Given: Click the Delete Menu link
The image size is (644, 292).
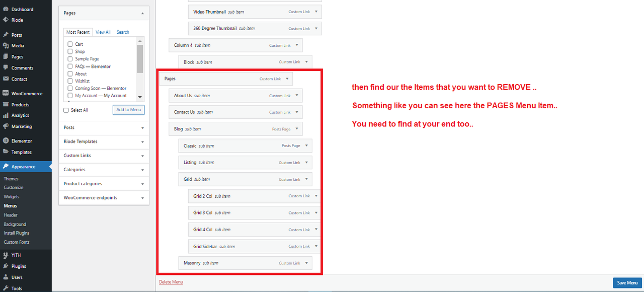Looking at the screenshot, I should click(x=171, y=282).
